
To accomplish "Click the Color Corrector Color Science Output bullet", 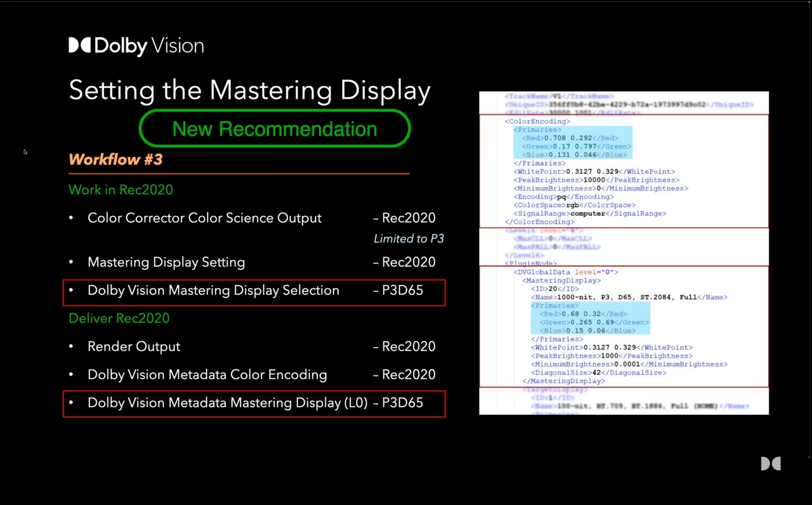I will 204,218.
